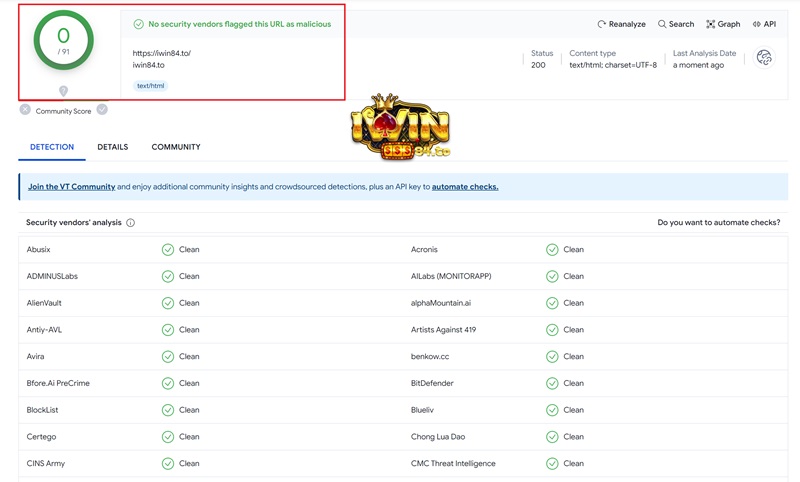Click the Community Score label
Screen dimensions: 800x482
tap(63, 111)
